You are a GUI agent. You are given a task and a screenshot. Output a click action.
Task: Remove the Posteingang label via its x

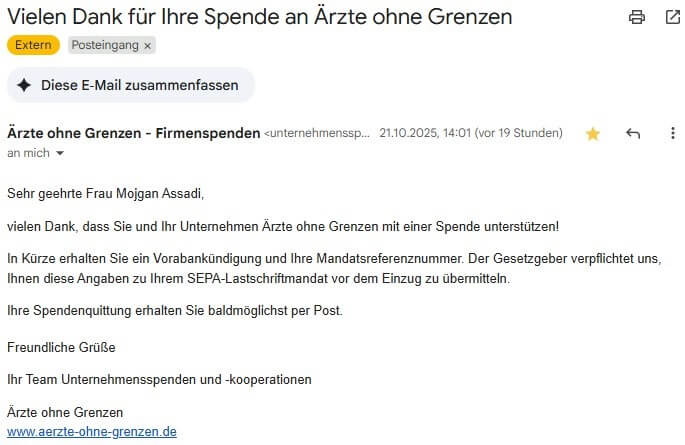pyautogui.click(x=148, y=46)
